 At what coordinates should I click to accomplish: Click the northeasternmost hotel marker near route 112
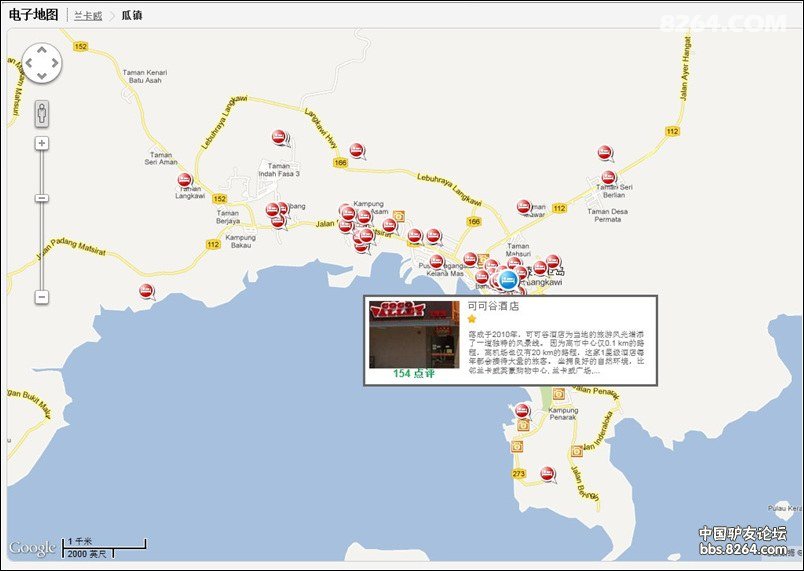tap(605, 152)
